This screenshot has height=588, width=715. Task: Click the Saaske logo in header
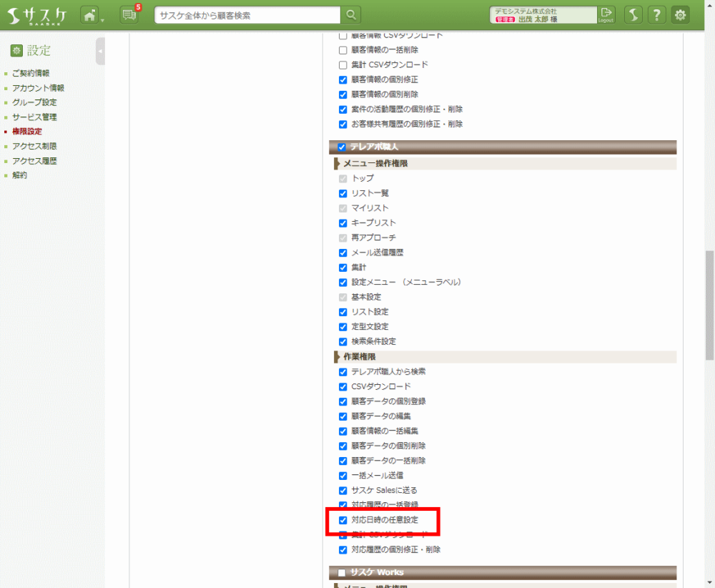[x=37, y=16]
